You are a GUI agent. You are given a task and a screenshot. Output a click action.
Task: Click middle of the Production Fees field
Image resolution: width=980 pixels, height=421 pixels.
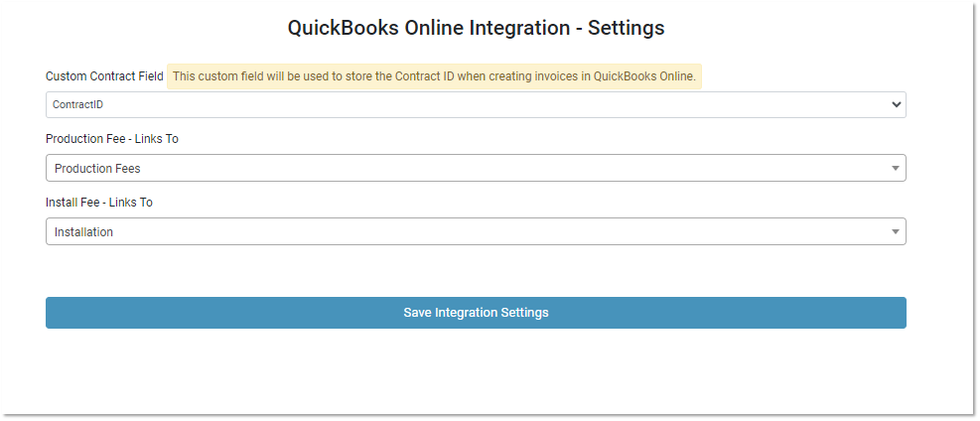pyautogui.click(x=476, y=169)
